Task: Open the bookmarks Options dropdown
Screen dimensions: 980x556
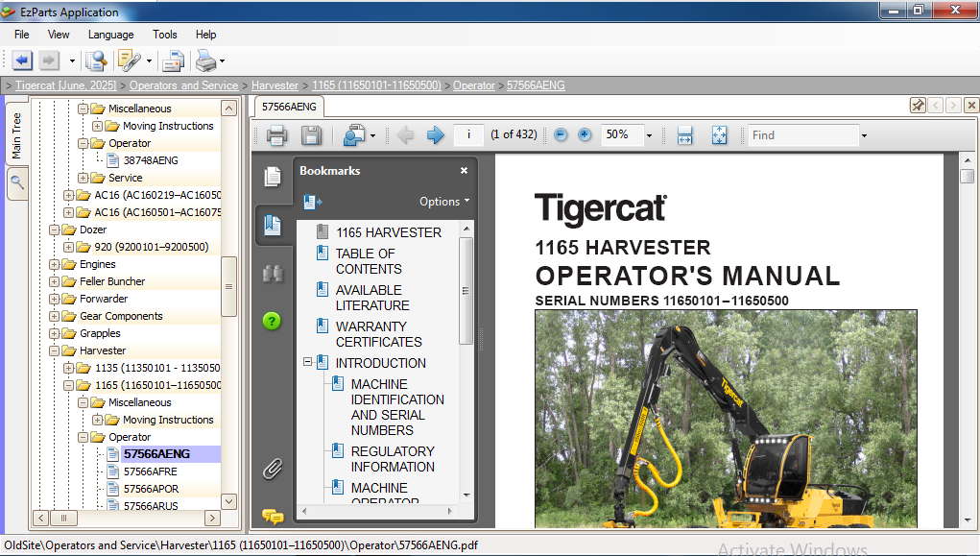Action: (444, 202)
